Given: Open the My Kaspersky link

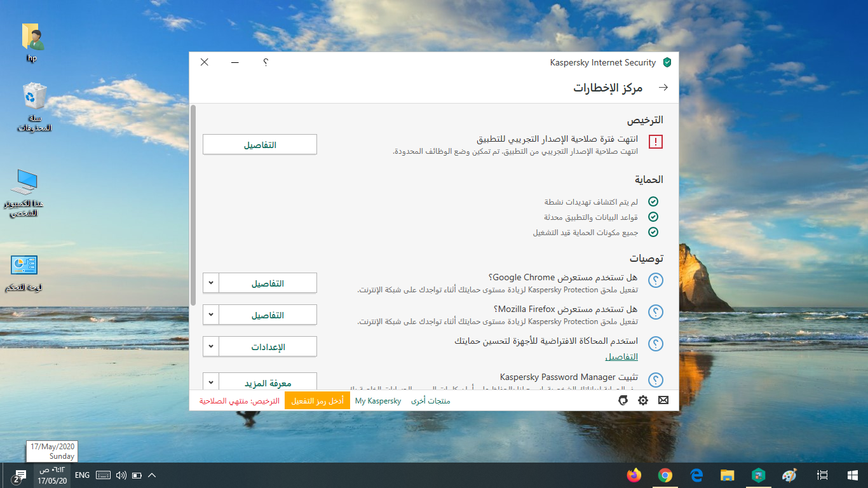Looking at the screenshot, I should tap(378, 401).
